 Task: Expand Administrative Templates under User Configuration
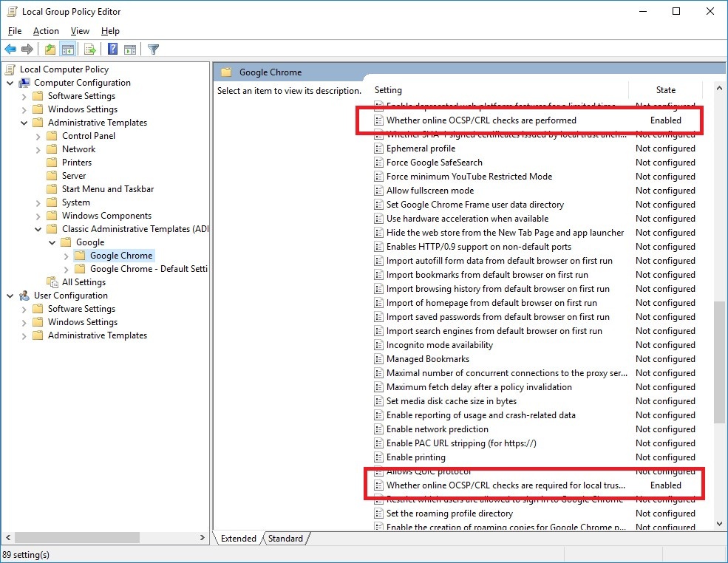click(x=24, y=336)
